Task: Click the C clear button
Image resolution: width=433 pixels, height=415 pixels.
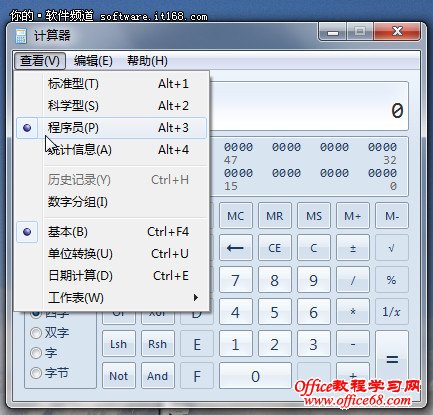Action: coord(314,248)
